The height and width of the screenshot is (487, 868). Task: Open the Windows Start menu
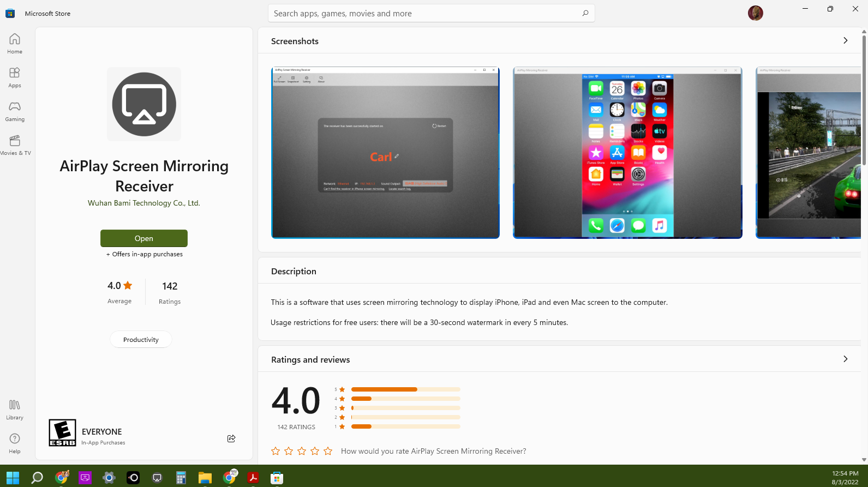[13, 478]
